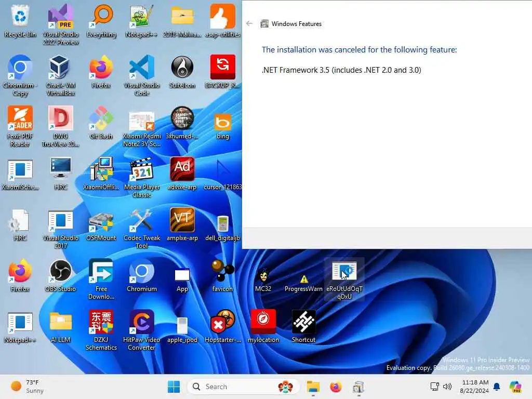The image size is (532, 399).
Task: Select the ProgressWarn icon
Action: pos(303,282)
